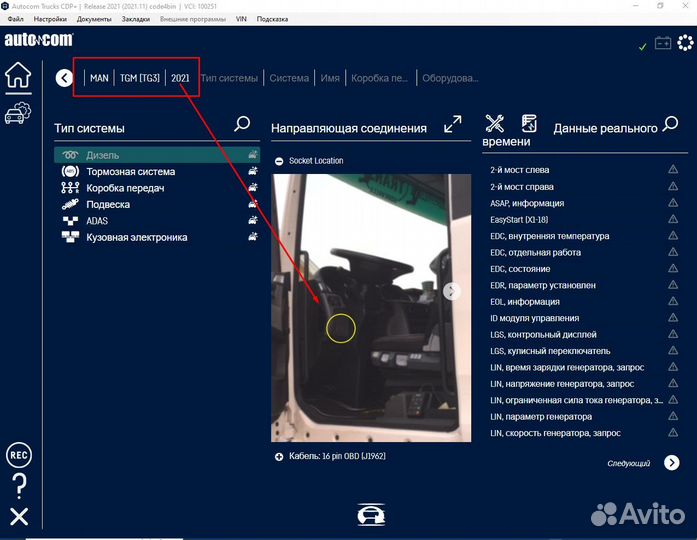The image size is (697, 540).
Task: Select Кузовная электроника system type
Action: (157, 237)
